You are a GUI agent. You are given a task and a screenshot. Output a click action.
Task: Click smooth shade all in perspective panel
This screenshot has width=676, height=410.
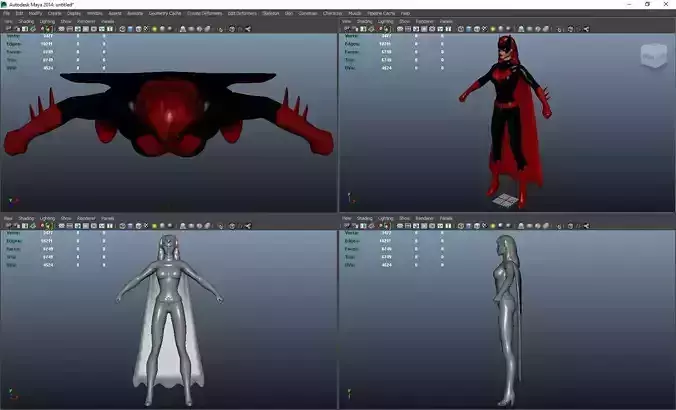point(469,29)
